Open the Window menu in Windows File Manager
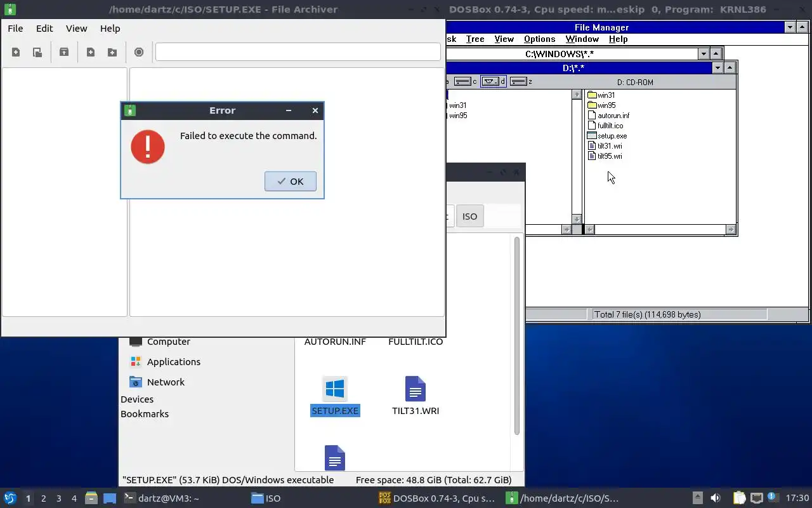 click(x=582, y=39)
